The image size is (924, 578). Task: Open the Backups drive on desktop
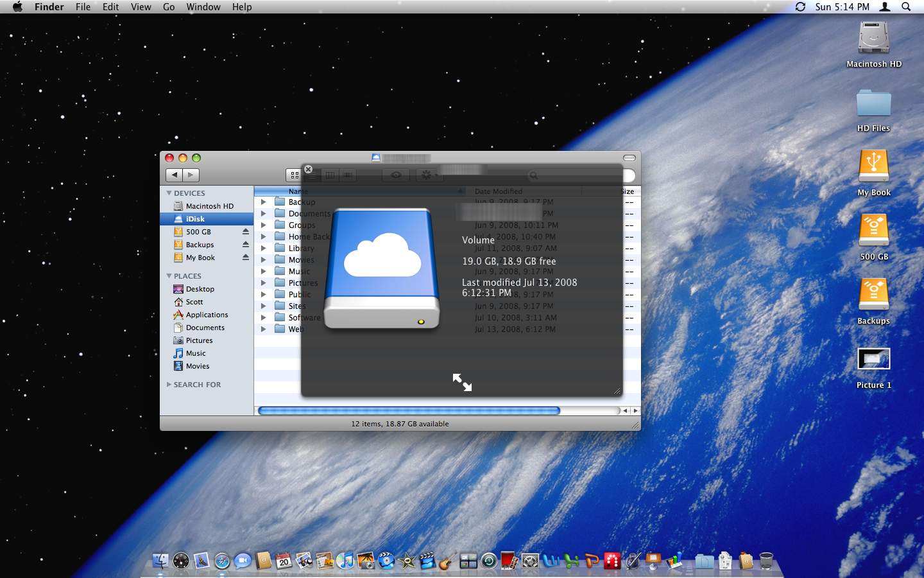873,297
